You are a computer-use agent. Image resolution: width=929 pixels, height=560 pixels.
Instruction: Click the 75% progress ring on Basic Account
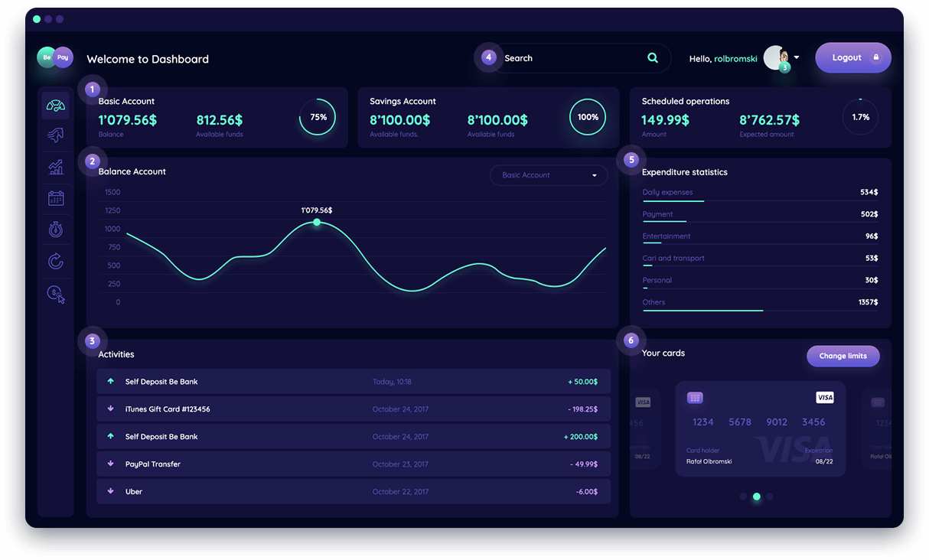318,117
